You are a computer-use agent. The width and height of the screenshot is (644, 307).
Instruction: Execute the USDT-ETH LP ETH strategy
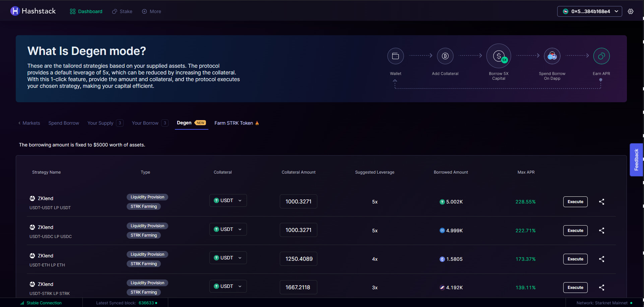pos(575,259)
